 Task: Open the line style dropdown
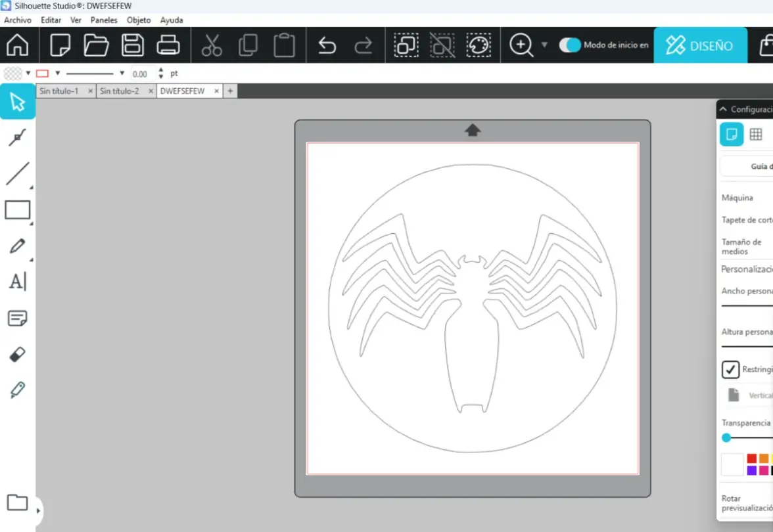tap(122, 73)
